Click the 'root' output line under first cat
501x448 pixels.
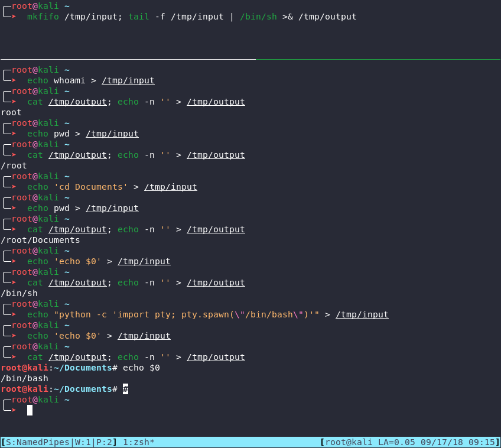(11, 112)
